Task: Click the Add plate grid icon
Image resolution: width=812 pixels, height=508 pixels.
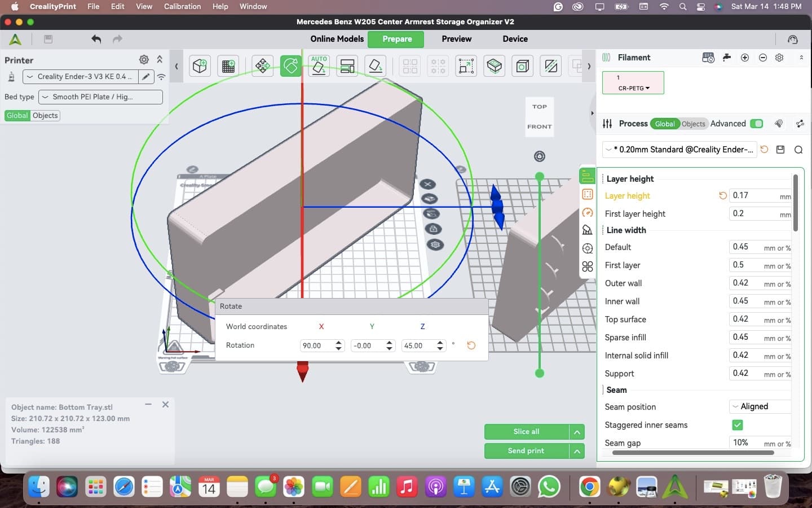Action: coord(228,66)
